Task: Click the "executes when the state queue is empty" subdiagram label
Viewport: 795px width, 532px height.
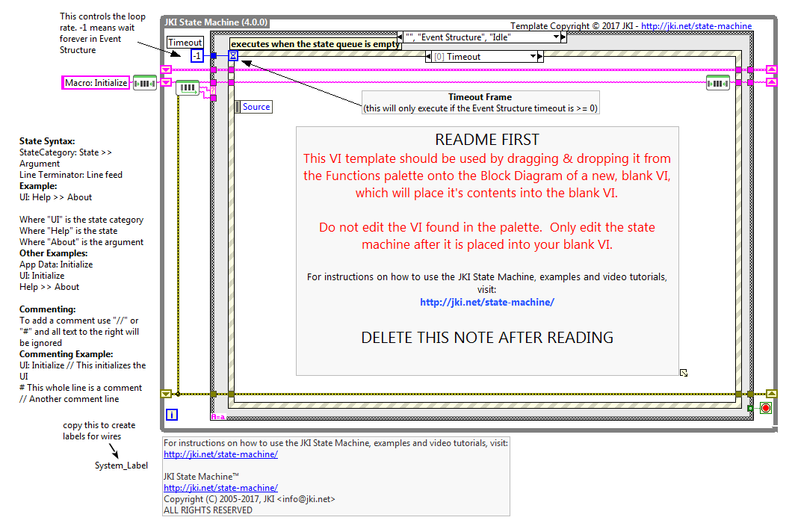Action: coord(315,43)
